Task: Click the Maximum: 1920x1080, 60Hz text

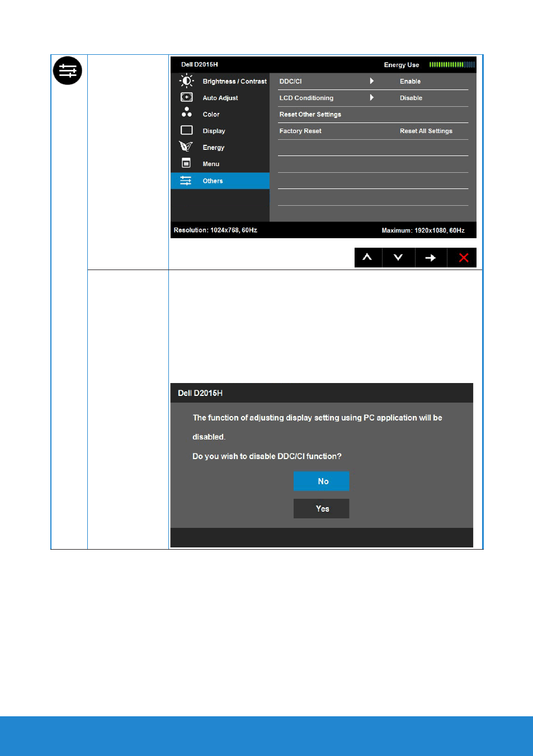Action: point(423,230)
